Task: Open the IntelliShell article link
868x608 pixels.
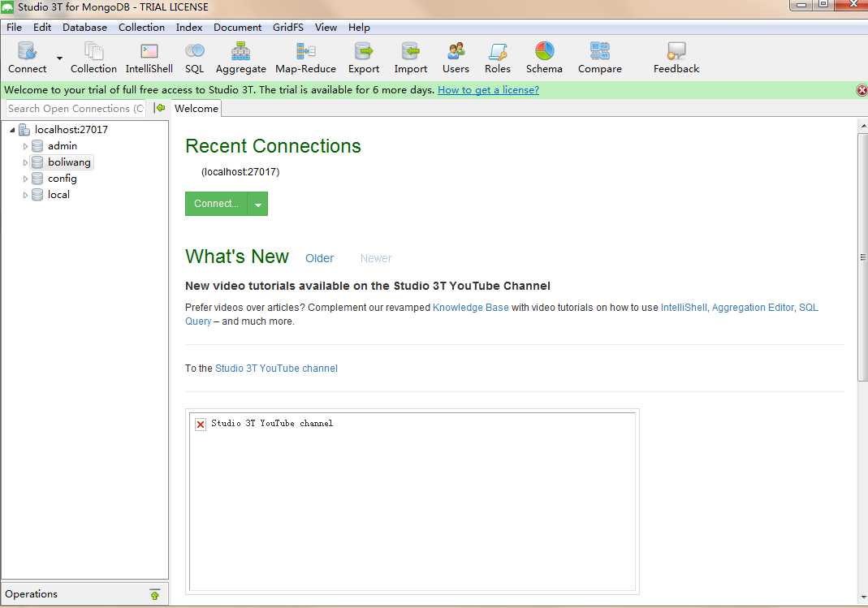Action: click(684, 308)
